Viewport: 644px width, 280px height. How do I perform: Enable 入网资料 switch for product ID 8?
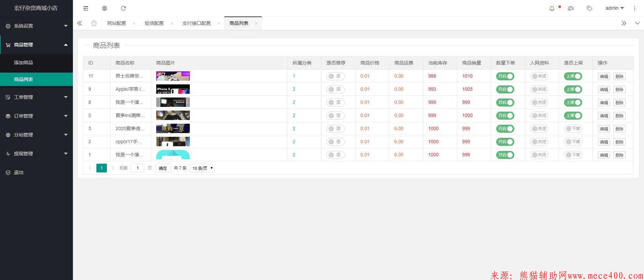539,103
